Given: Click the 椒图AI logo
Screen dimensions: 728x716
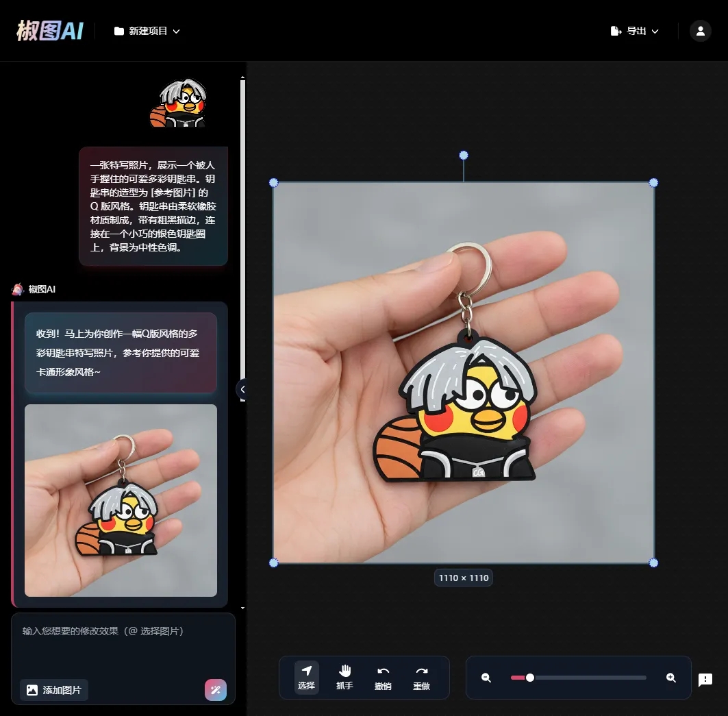Looking at the screenshot, I should (x=50, y=31).
